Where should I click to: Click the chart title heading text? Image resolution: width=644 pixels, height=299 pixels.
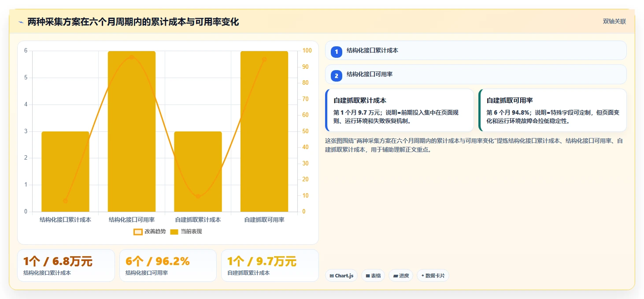click(x=133, y=22)
